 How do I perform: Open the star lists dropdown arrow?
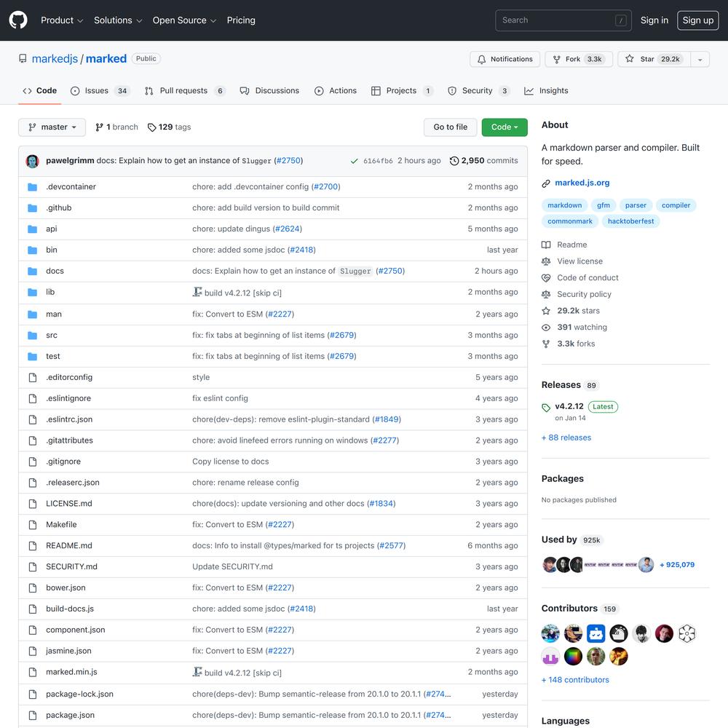point(700,59)
